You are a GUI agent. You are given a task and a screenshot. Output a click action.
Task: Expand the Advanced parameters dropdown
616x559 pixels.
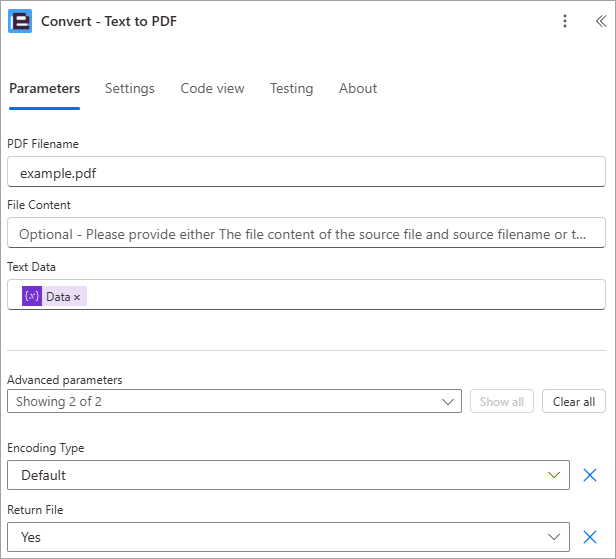click(x=234, y=401)
